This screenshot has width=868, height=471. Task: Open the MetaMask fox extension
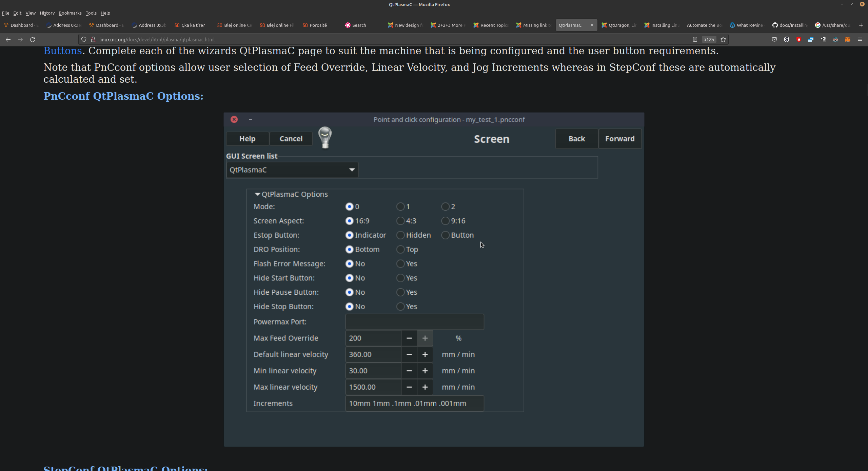click(848, 39)
